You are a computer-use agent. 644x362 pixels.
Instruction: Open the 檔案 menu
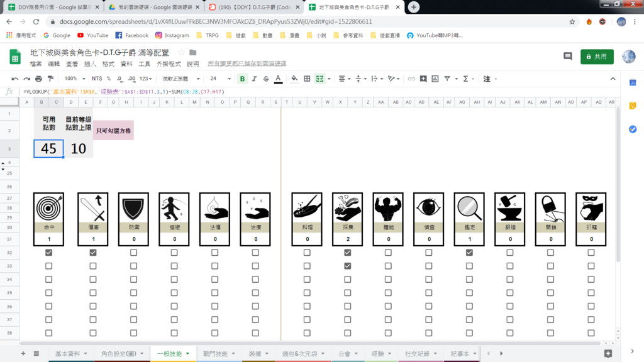tap(36, 64)
